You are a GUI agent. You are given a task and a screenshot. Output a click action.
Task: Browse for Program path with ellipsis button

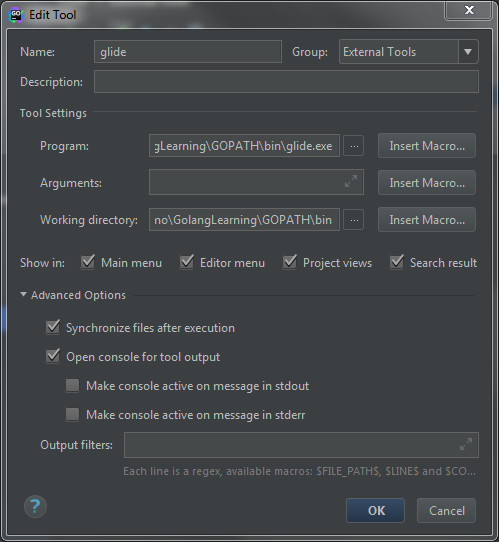click(x=354, y=146)
